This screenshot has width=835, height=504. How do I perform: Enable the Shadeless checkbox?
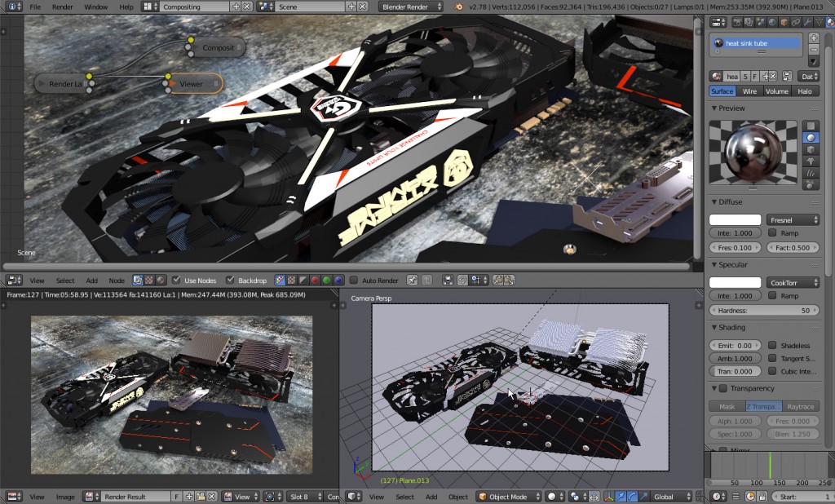coord(772,346)
